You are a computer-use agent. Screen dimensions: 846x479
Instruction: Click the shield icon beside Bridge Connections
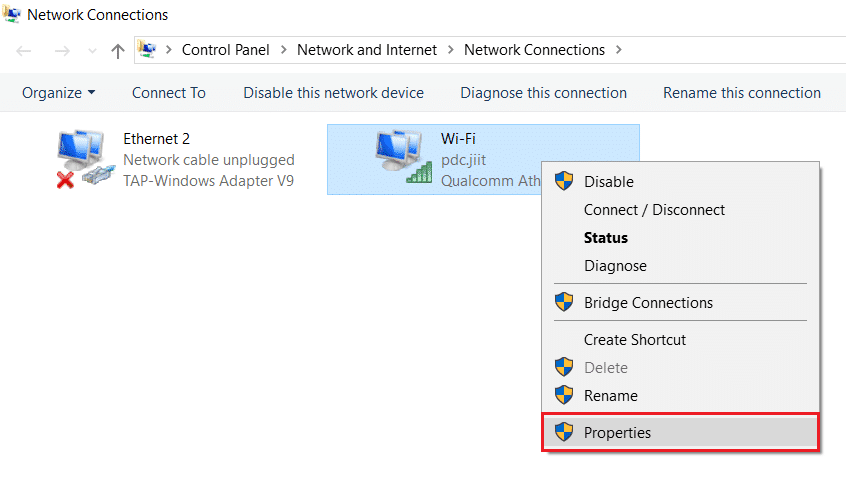click(564, 303)
